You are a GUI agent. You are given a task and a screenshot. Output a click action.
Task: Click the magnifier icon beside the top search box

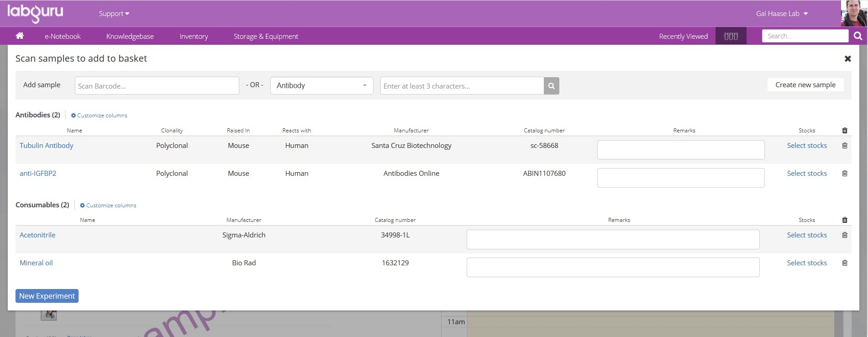tap(858, 36)
